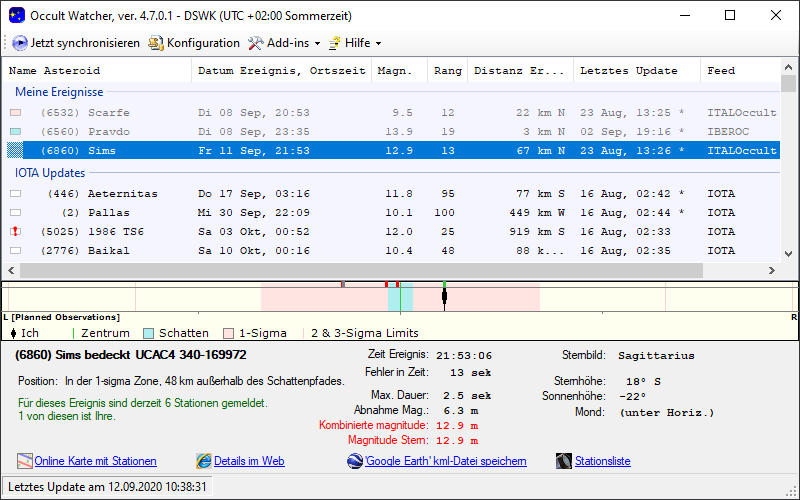This screenshot has height=500, width=800.
Task: Open the Online Karte mit Stationen link
Action: tap(95, 461)
